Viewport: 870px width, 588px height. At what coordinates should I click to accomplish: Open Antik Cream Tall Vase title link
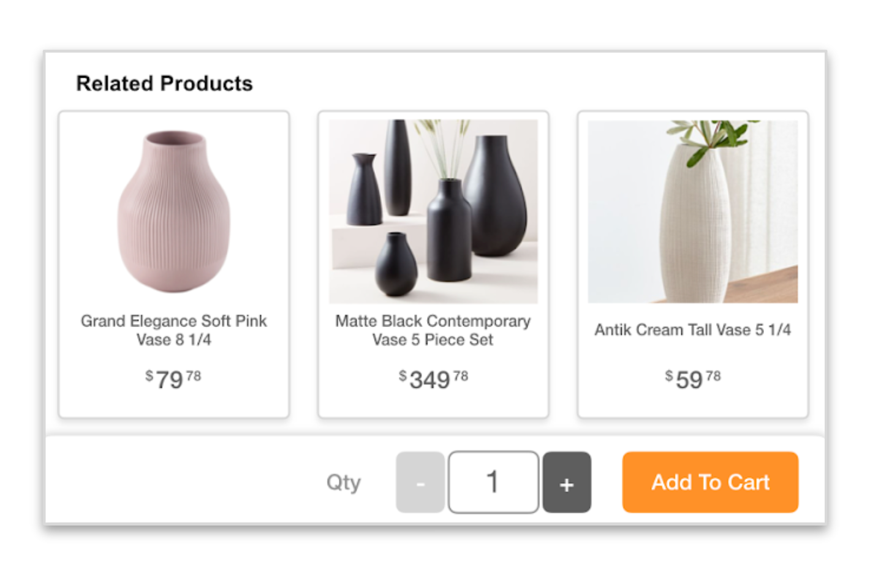693,330
